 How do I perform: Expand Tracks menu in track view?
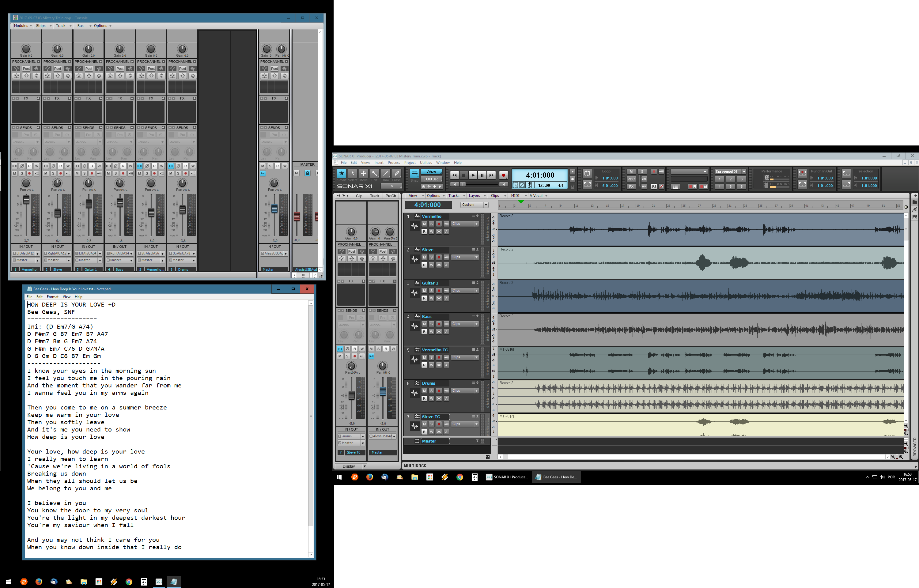pos(457,196)
